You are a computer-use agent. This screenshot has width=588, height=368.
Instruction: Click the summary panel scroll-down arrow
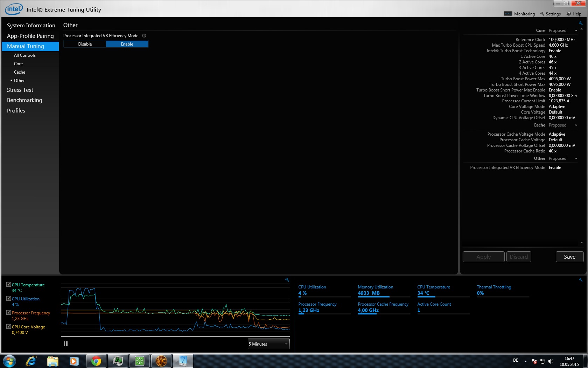tap(582, 243)
